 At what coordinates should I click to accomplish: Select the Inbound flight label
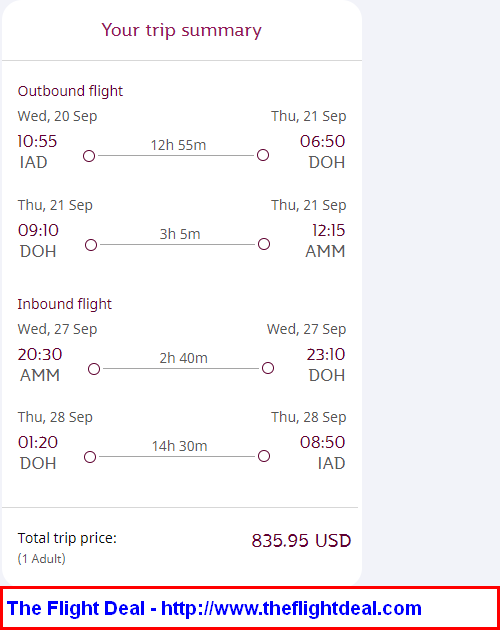click(65, 304)
